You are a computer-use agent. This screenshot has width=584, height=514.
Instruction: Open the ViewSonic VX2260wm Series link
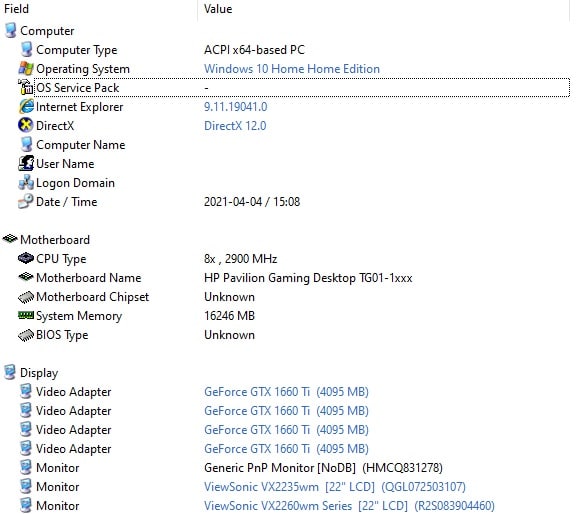click(x=349, y=506)
